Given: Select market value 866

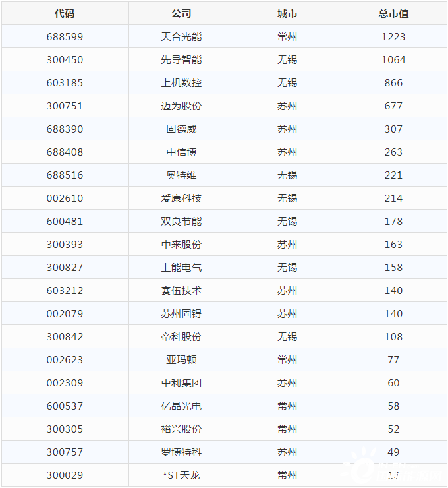Looking at the screenshot, I should [393, 83].
